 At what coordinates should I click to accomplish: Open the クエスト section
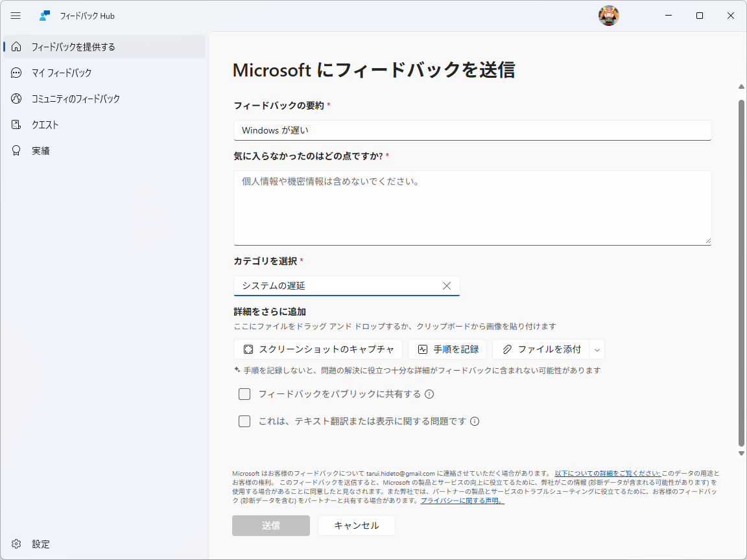(104, 124)
